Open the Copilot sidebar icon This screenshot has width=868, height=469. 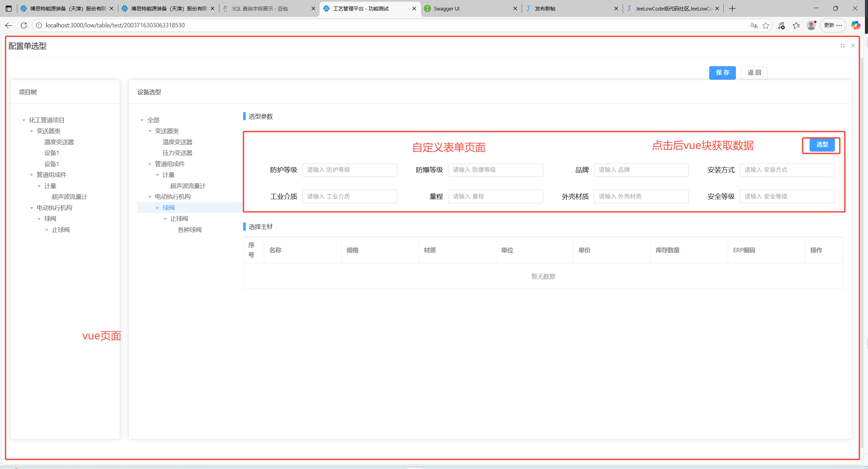coord(855,25)
